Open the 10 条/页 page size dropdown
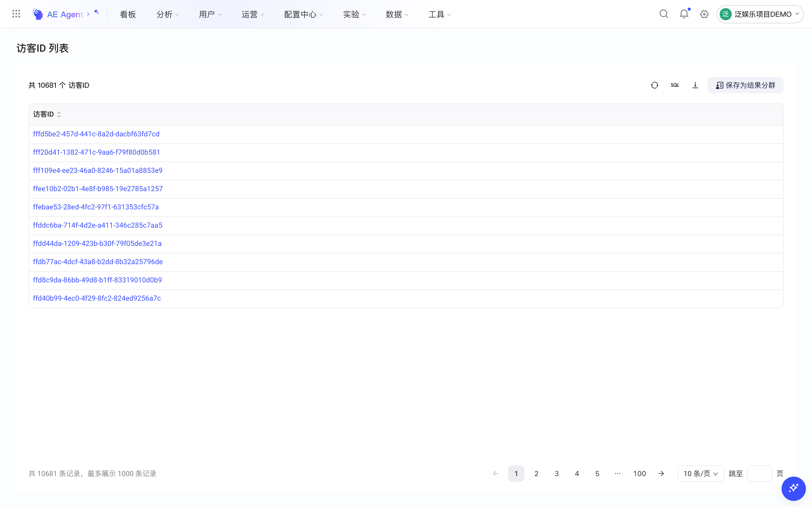The image size is (812, 507). (701, 474)
